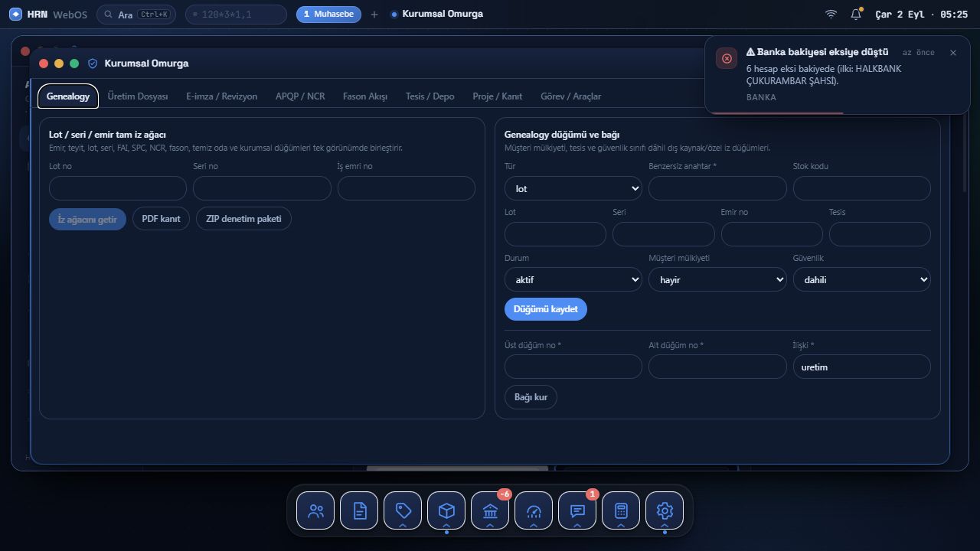The image size is (980, 551).
Task: Open the Proje / Kanıt tab
Action: (498, 96)
